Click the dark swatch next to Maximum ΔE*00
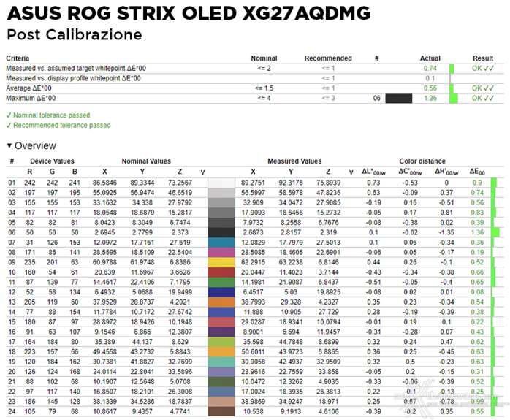510x420 pixels. pyautogui.click(x=398, y=98)
